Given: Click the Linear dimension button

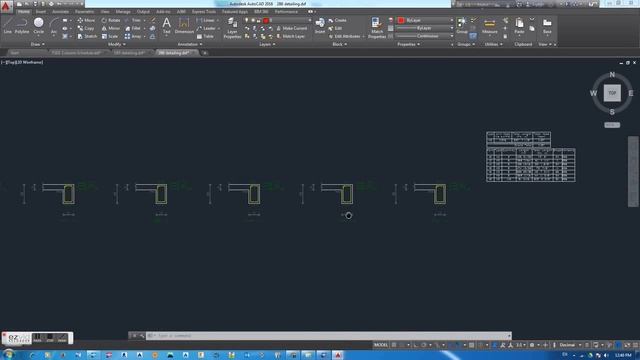Looking at the screenshot, I should (205, 20).
